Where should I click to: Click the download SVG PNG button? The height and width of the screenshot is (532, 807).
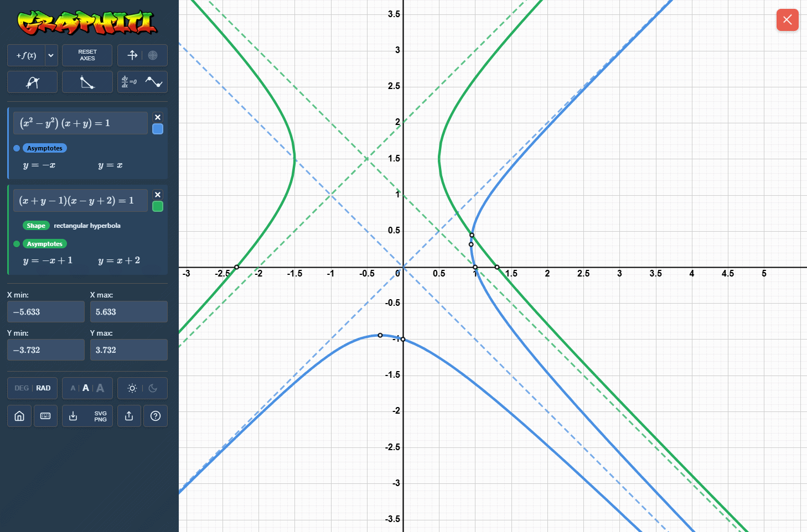click(87, 416)
